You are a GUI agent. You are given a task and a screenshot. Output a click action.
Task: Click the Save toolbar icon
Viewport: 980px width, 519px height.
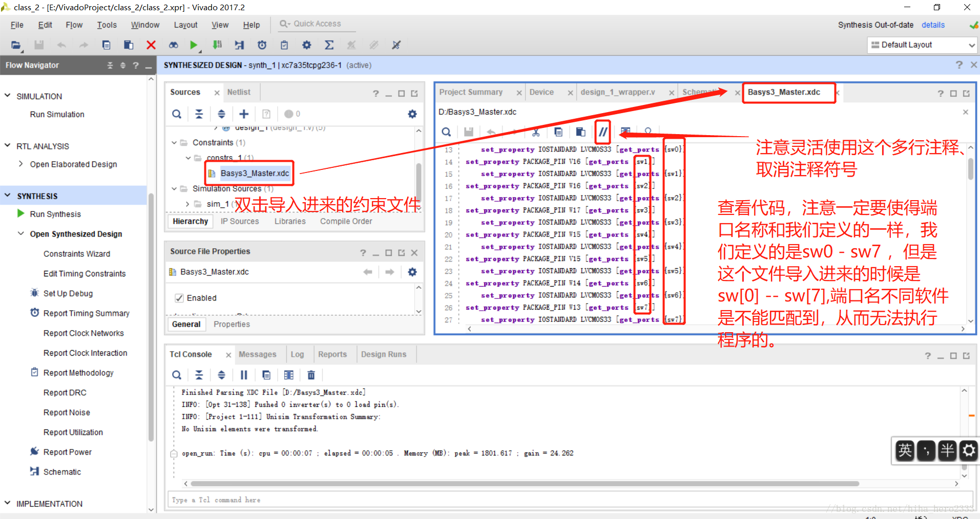39,45
